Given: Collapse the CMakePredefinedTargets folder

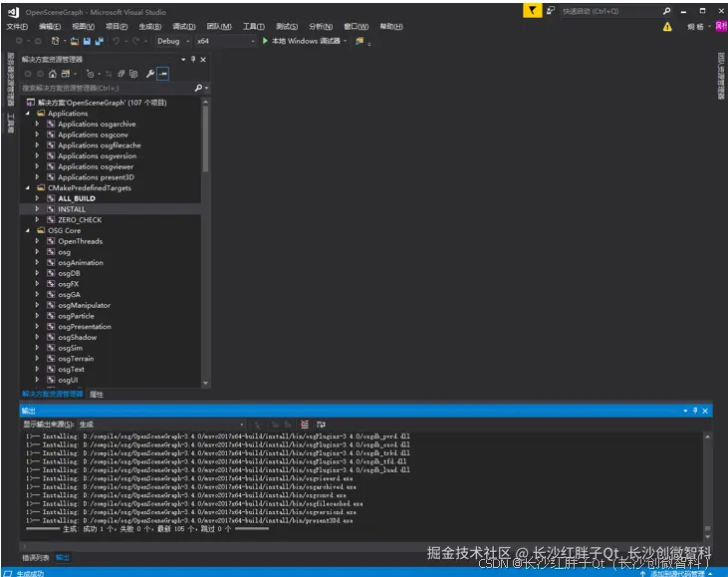Looking at the screenshot, I should tap(28, 187).
